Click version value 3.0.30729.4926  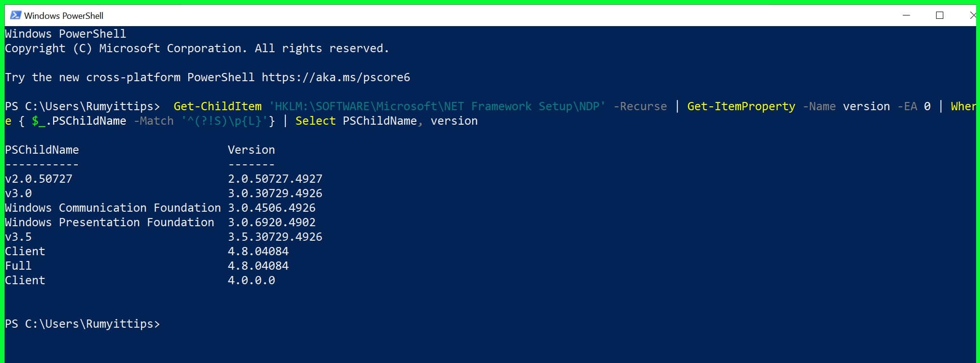(275, 193)
